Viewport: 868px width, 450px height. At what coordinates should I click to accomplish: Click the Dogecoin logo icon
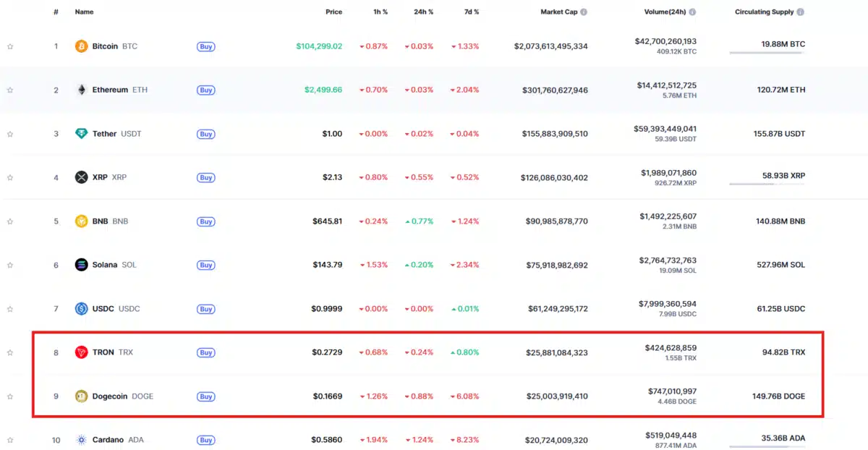click(82, 396)
